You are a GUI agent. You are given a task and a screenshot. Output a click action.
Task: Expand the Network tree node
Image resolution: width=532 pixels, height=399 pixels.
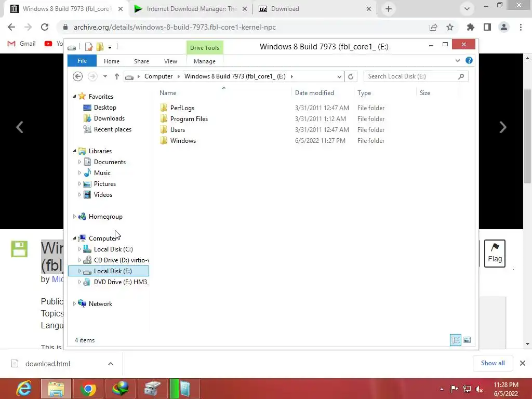click(74, 303)
